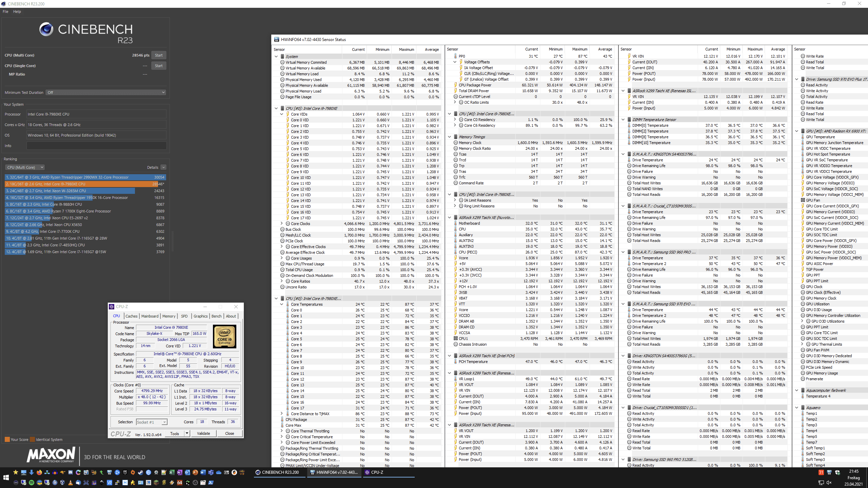Open Spotify from the taskbar
Screen dimensions: 868x488
[32, 483]
